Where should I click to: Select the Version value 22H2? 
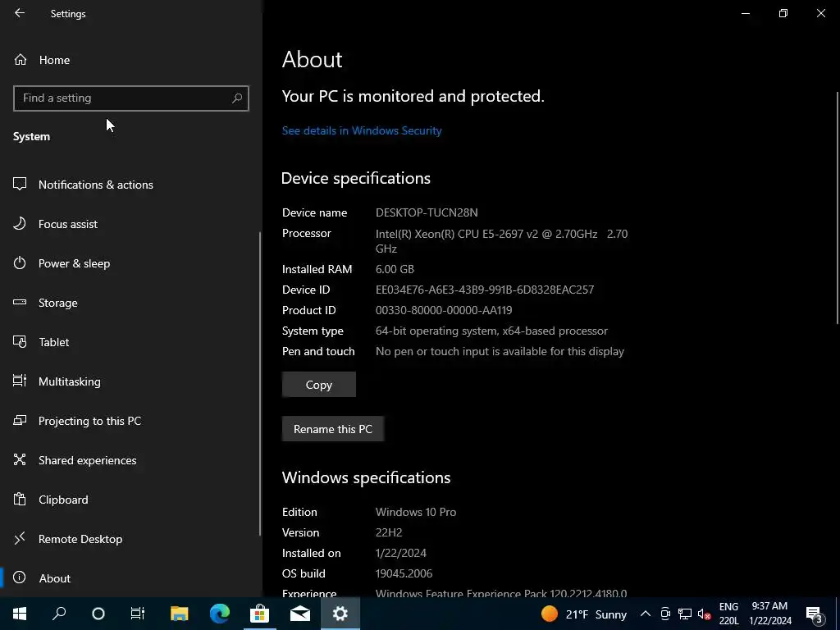point(389,532)
